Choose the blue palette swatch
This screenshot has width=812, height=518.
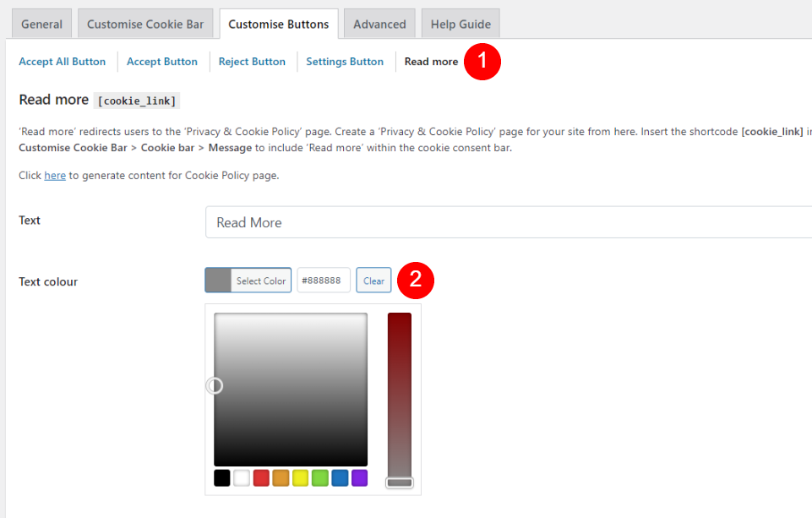click(x=340, y=477)
